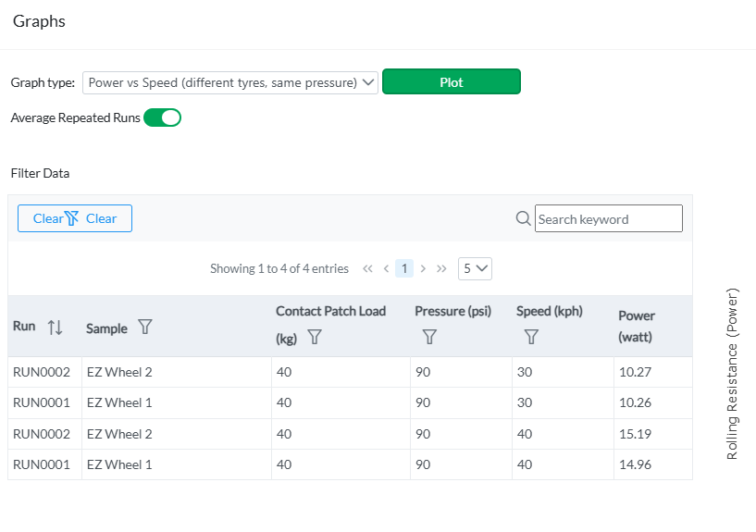
Task: Sort the table by Run column
Action: (x=55, y=327)
